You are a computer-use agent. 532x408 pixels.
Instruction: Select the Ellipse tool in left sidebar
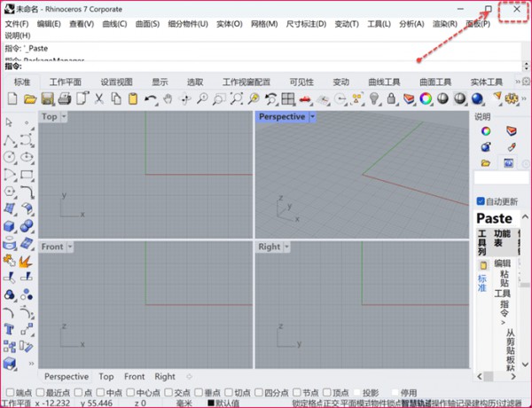[27, 157]
